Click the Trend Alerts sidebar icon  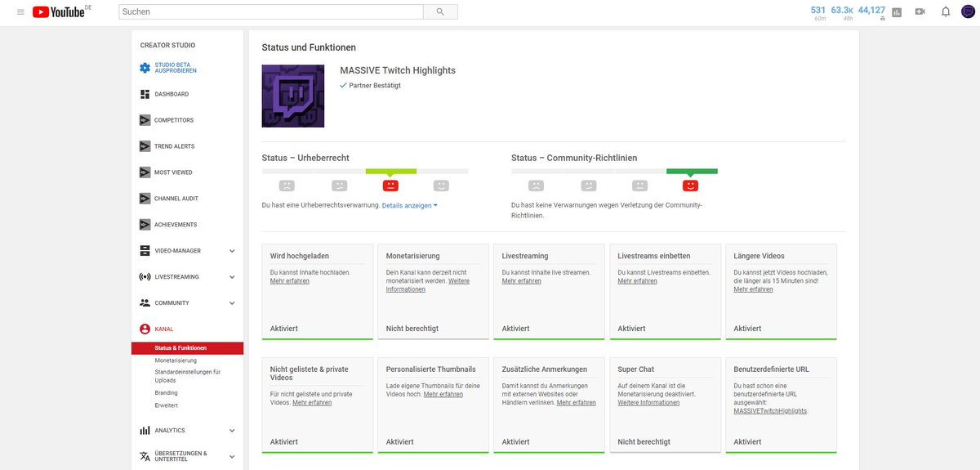[145, 146]
